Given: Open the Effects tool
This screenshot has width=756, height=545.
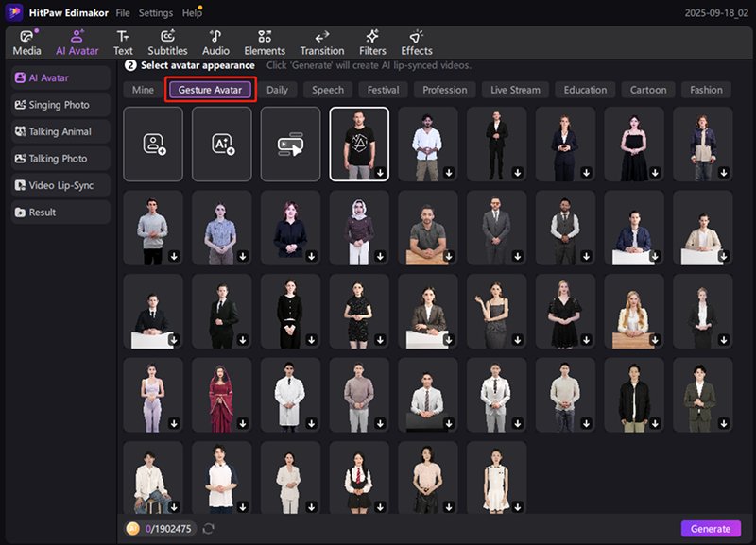Looking at the screenshot, I should pyautogui.click(x=417, y=43).
